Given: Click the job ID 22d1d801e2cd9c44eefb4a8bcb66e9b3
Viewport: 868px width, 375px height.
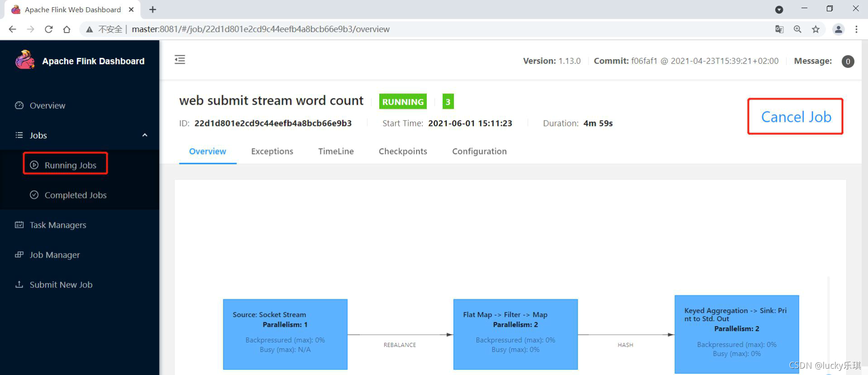Looking at the screenshot, I should click(x=273, y=123).
